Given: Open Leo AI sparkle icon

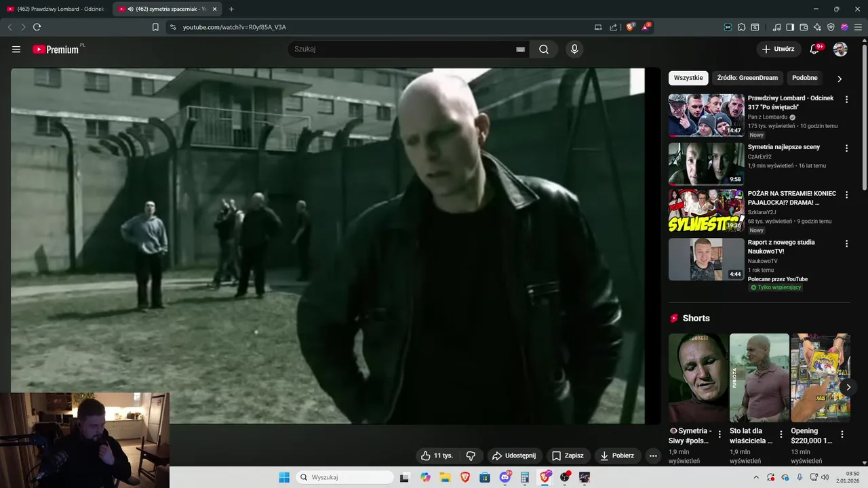Looking at the screenshot, I should coord(817,27).
